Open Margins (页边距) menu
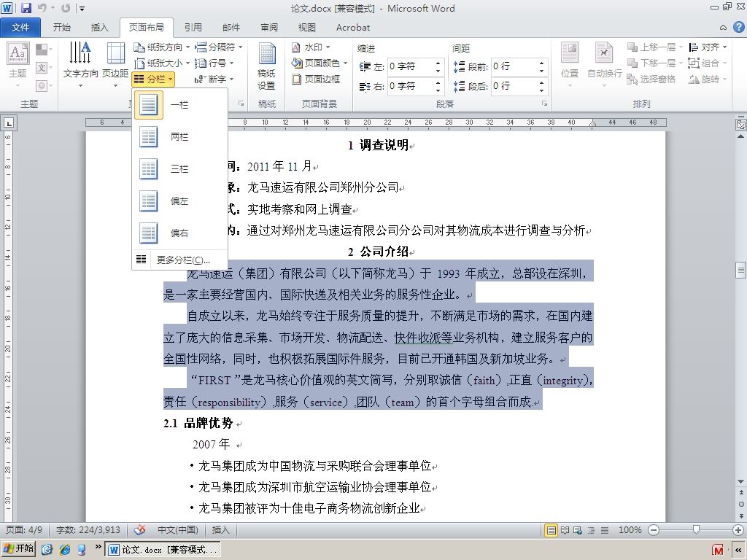The width and height of the screenshot is (747, 560). (x=115, y=65)
